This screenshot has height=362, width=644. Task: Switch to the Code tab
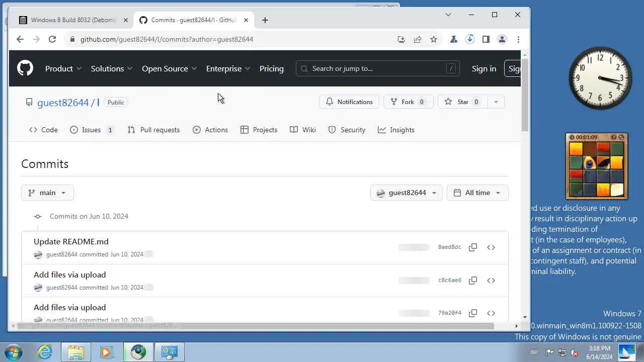[x=43, y=130]
